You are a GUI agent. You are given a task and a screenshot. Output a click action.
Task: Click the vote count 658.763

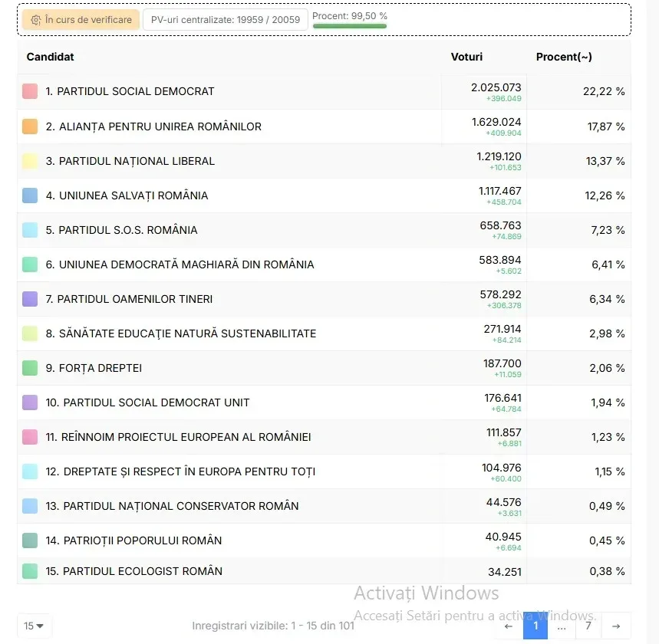click(x=500, y=225)
